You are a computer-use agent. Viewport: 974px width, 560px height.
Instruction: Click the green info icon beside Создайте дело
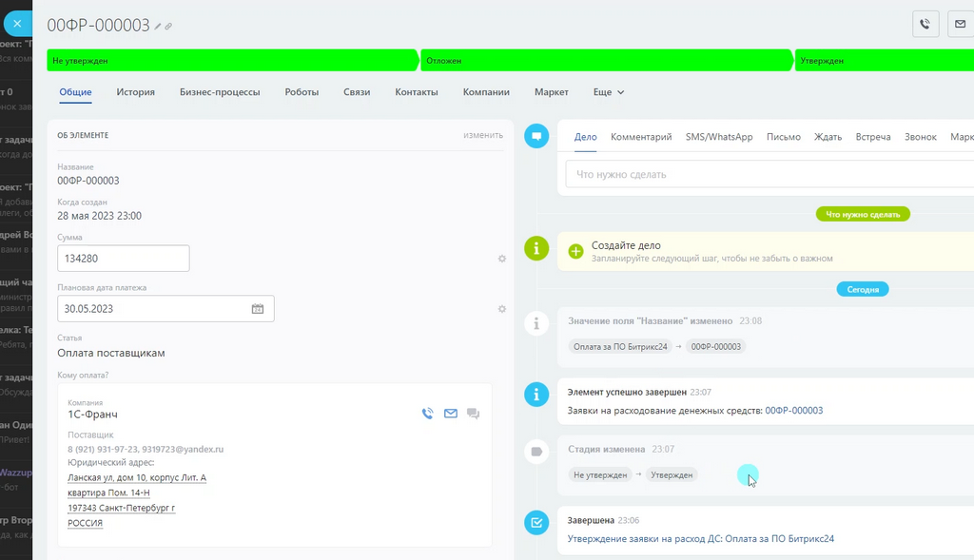pos(536,248)
